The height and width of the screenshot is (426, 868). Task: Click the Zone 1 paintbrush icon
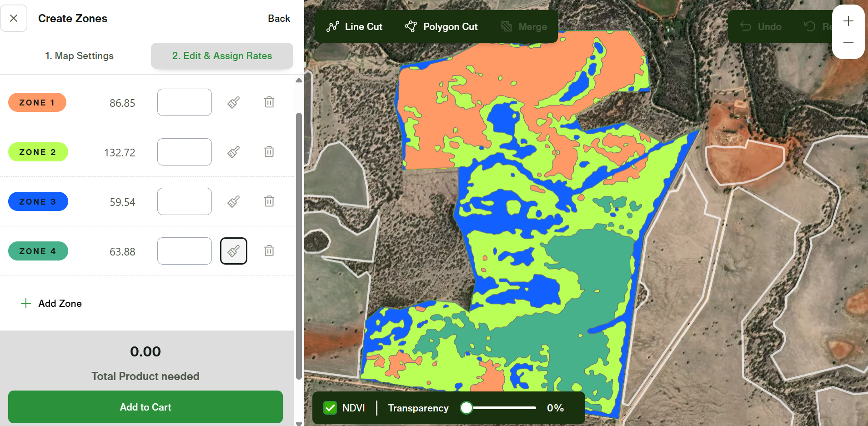(x=234, y=102)
